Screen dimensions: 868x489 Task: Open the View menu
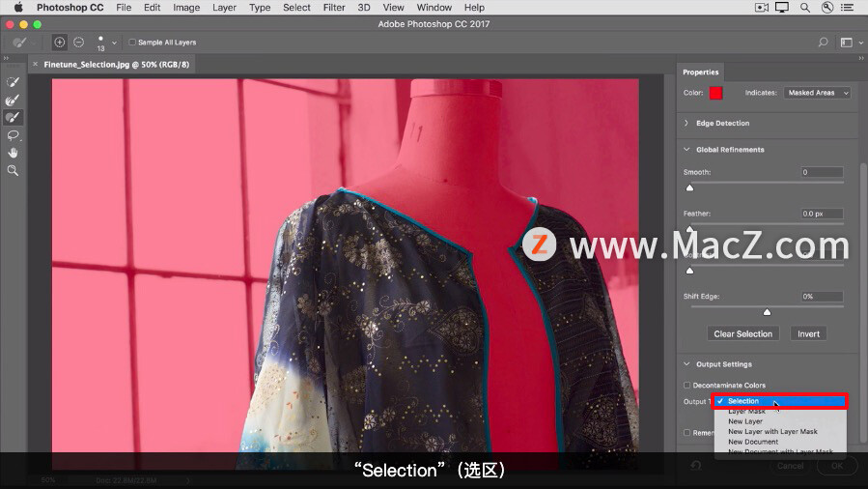coord(393,7)
